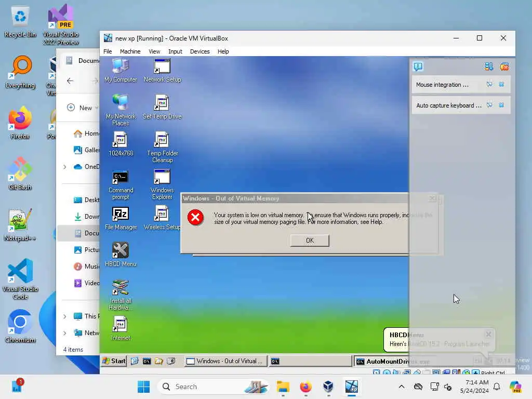This screenshot has height=399, width=532.
Task: Click the forbid icon beside Mouse integration
Action: pyautogui.click(x=489, y=84)
